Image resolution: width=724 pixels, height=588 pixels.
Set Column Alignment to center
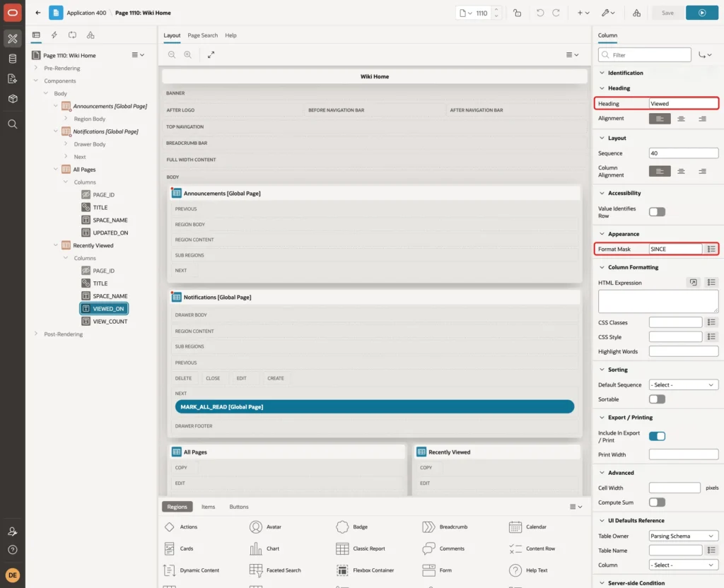pyautogui.click(x=681, y=171)
